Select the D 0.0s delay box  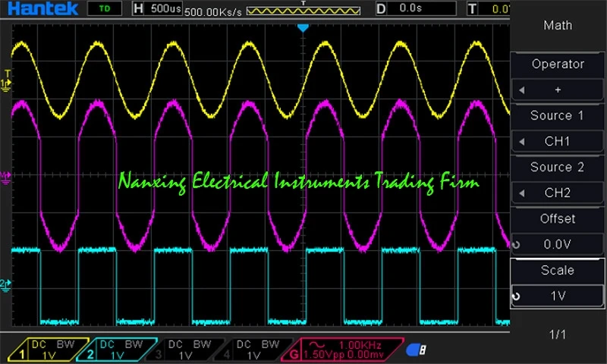pos(416,8)
